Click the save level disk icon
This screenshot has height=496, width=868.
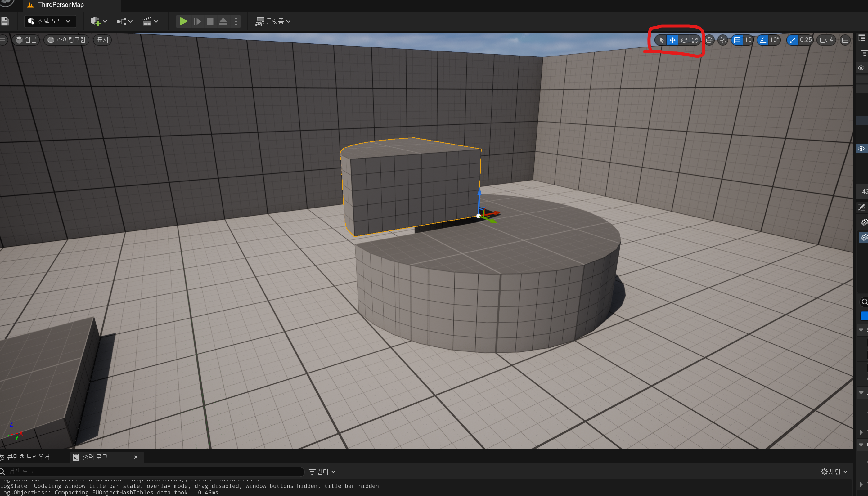pos(5,21)
